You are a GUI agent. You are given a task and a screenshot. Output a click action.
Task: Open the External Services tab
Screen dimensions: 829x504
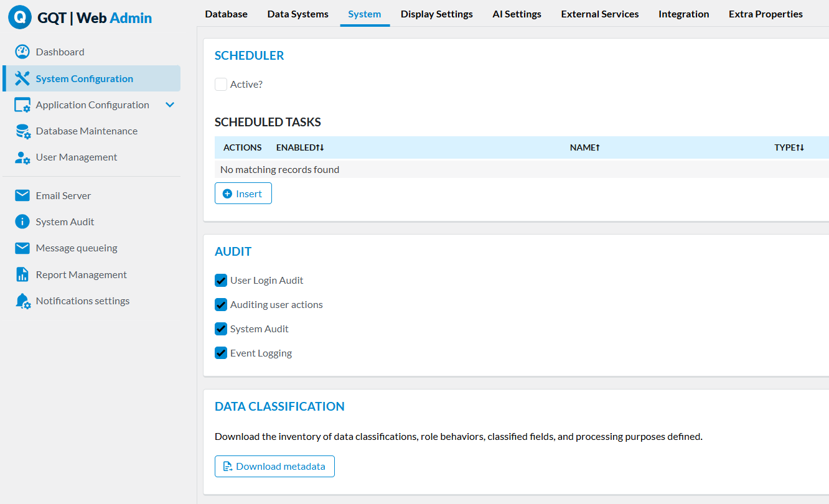point(600,14)
